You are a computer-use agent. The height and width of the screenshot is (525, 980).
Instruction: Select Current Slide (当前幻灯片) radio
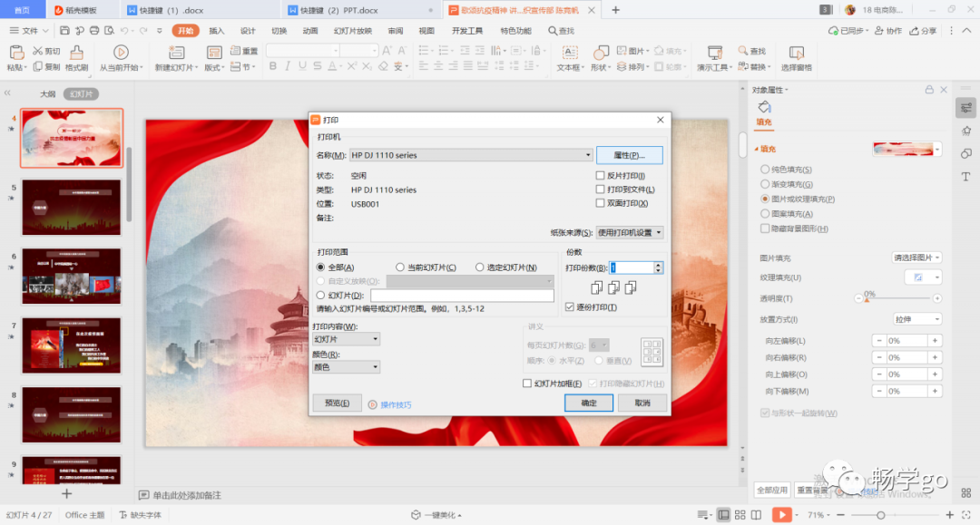pyautogui.click(x=400, y=267)
